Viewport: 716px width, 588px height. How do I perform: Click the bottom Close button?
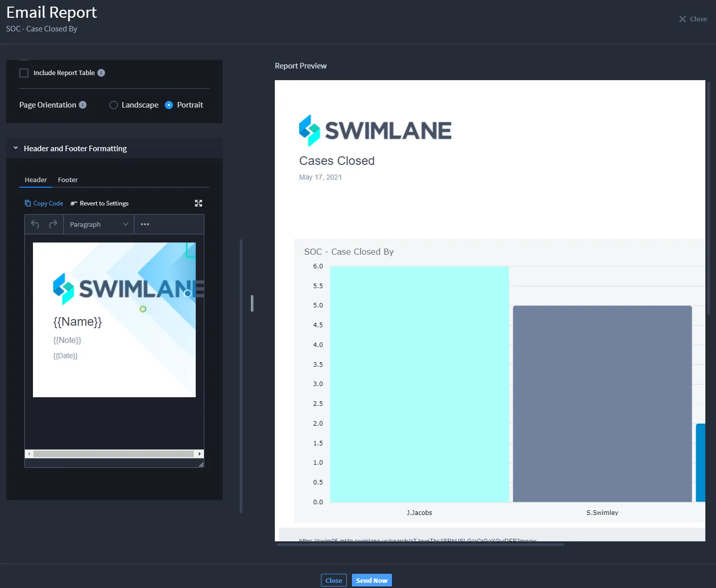click(334, 580)
